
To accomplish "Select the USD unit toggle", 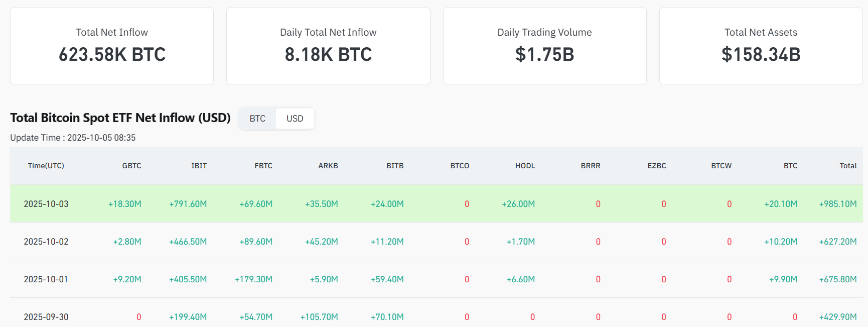I will click(295, 119).
